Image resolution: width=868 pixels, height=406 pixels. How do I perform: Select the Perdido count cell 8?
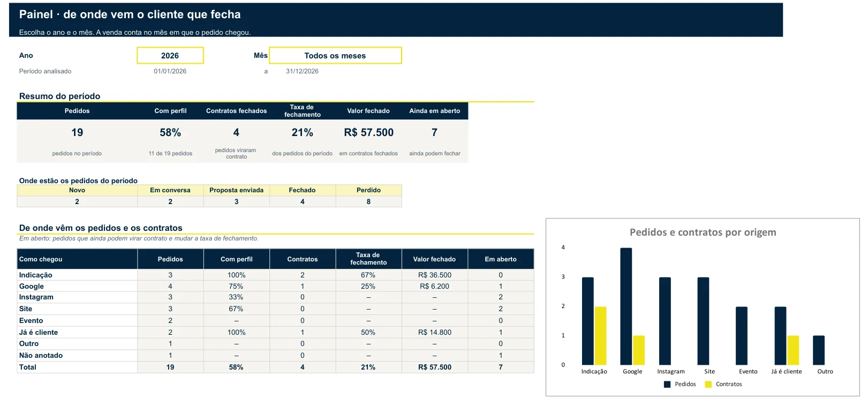click(x=368, y=202)
